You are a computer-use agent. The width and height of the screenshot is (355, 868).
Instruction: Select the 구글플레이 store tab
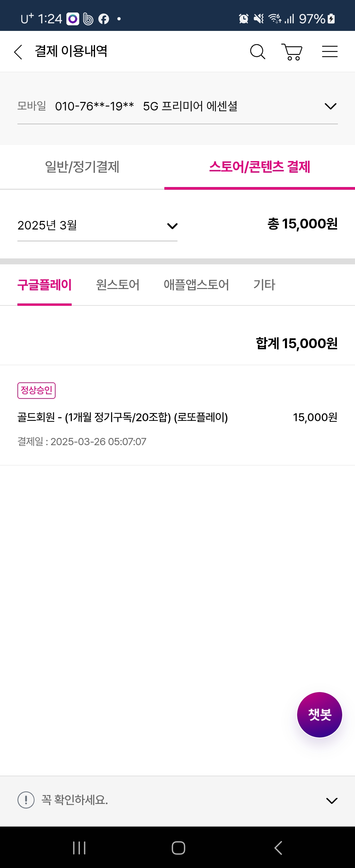(x=44, y=285)
